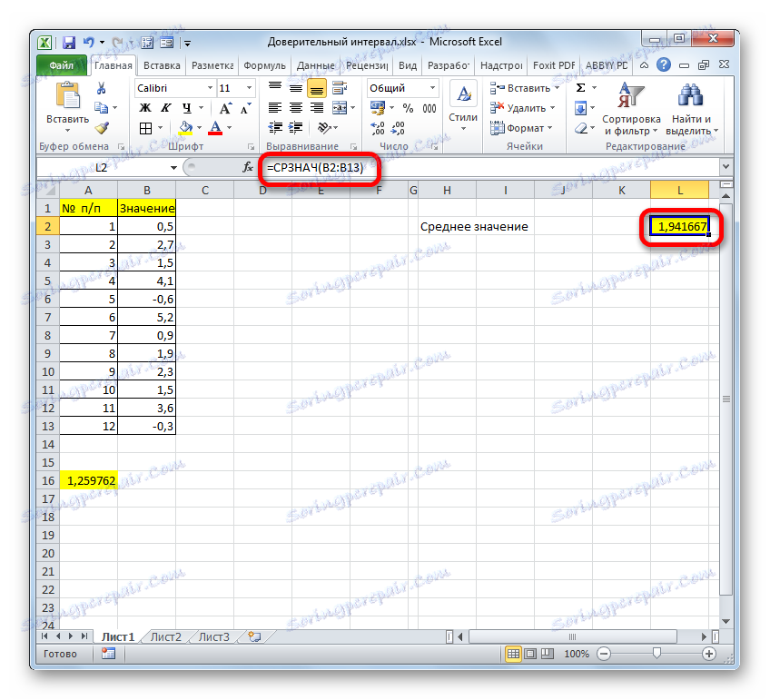
Task: Switch to the Вставка ribbon tab
Action: (162, 65)
